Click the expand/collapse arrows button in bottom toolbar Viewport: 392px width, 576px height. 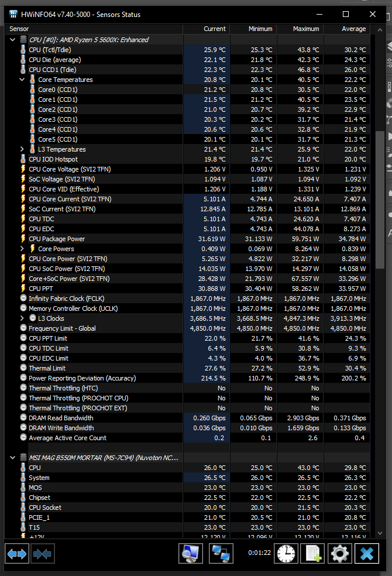point(17,554)
